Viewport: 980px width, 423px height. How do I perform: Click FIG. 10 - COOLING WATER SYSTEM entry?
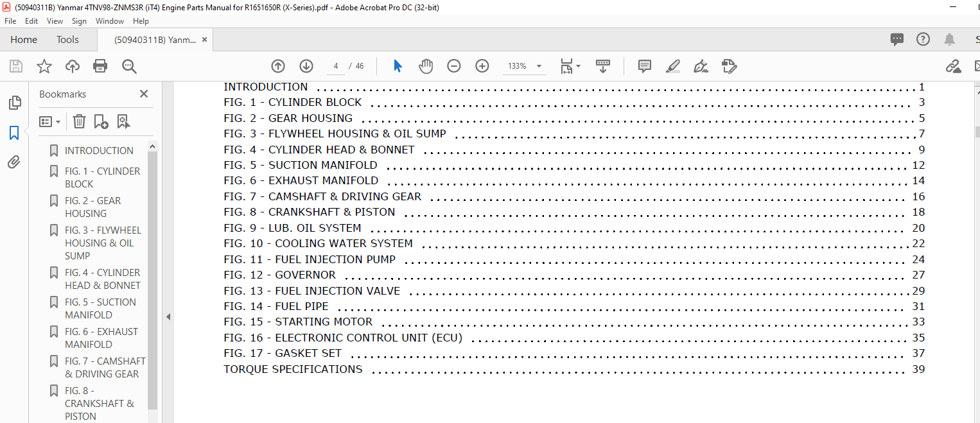click(x=318, y=243)
